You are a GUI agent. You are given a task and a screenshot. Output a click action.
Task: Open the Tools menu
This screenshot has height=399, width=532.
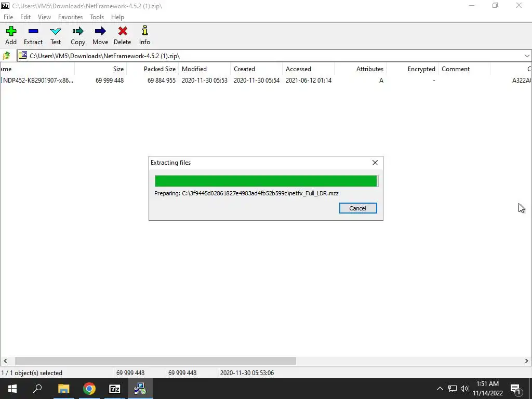tap(97, 17)
